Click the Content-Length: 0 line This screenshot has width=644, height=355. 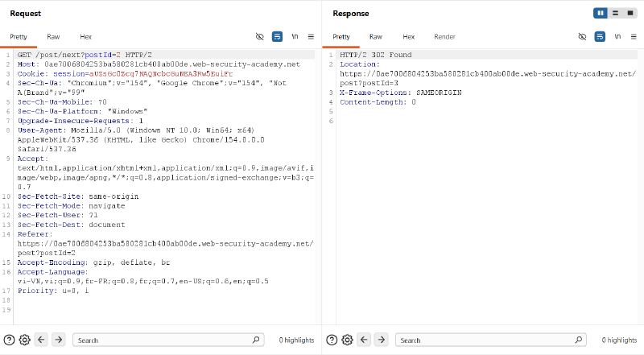pos(378,102)
